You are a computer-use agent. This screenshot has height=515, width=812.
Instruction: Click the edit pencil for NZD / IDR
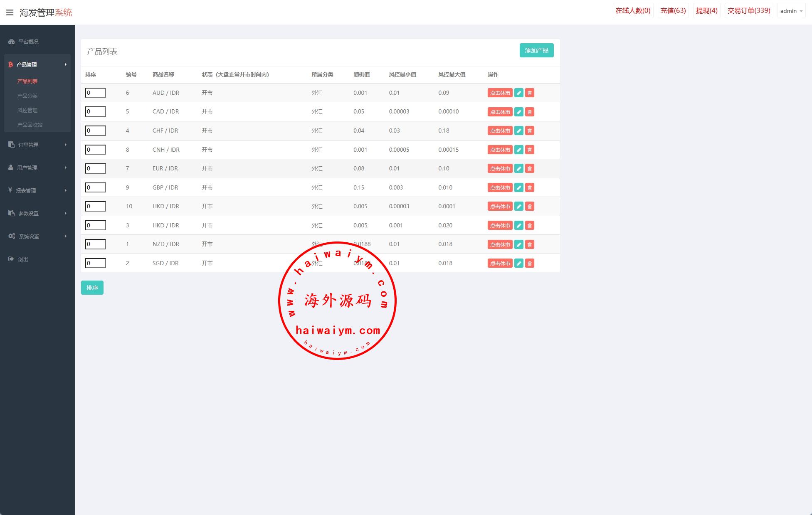click(x=518, y=244)
